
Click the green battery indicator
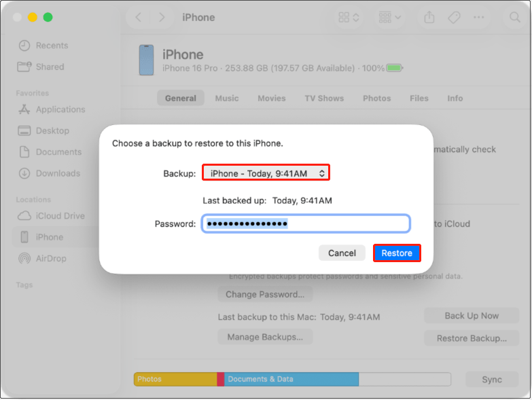point(395,68)
